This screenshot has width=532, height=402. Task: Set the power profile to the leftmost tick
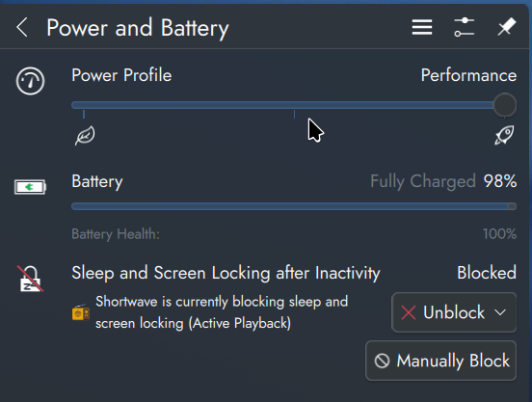click(x=84, y=105)
